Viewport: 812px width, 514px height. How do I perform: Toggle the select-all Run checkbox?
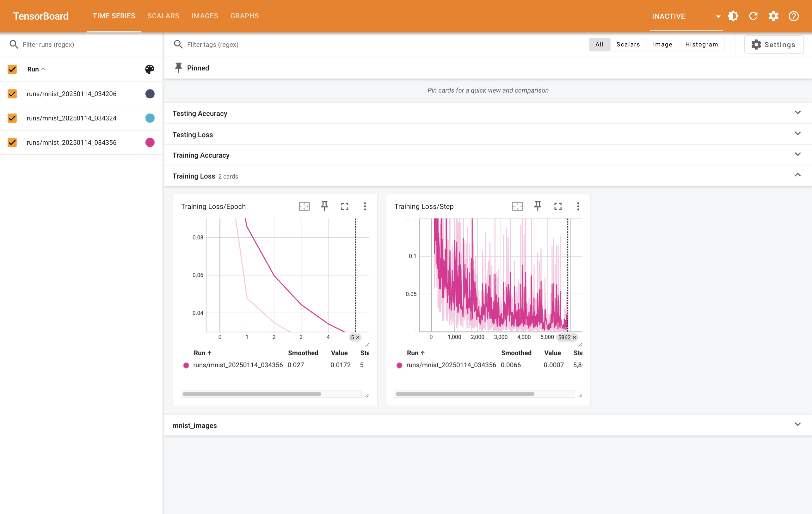pos(12,69)
